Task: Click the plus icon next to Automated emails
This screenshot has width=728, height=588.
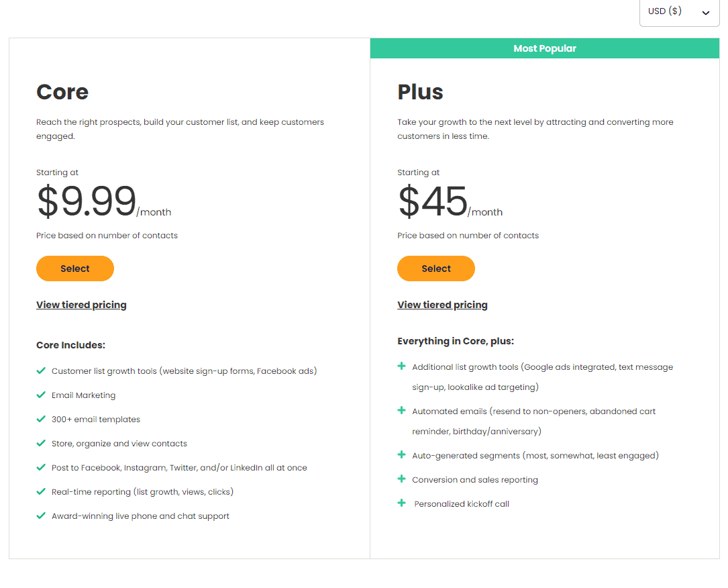Action: point(402,411)
